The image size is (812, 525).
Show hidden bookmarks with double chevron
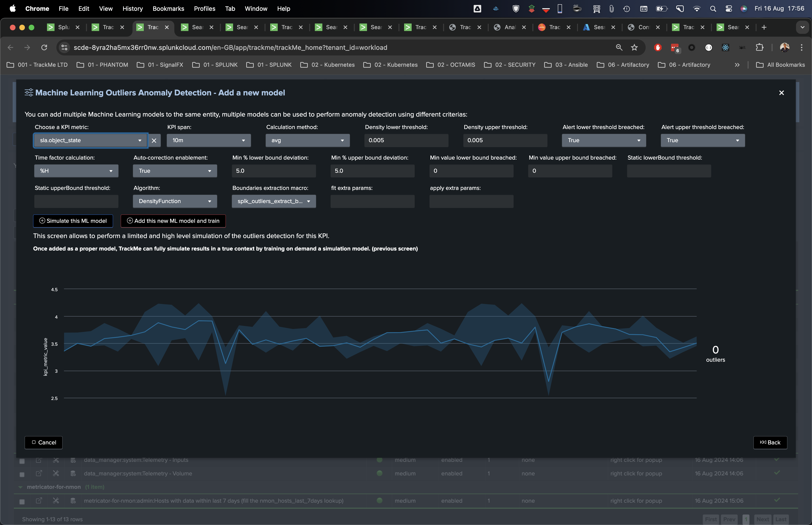737,65
